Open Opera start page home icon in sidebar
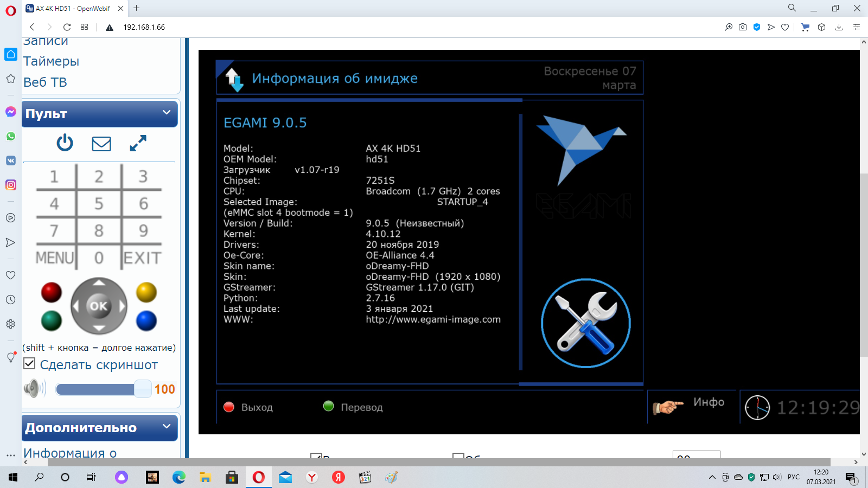The height and width of the screenshot is (488, 868). [11, 54]
